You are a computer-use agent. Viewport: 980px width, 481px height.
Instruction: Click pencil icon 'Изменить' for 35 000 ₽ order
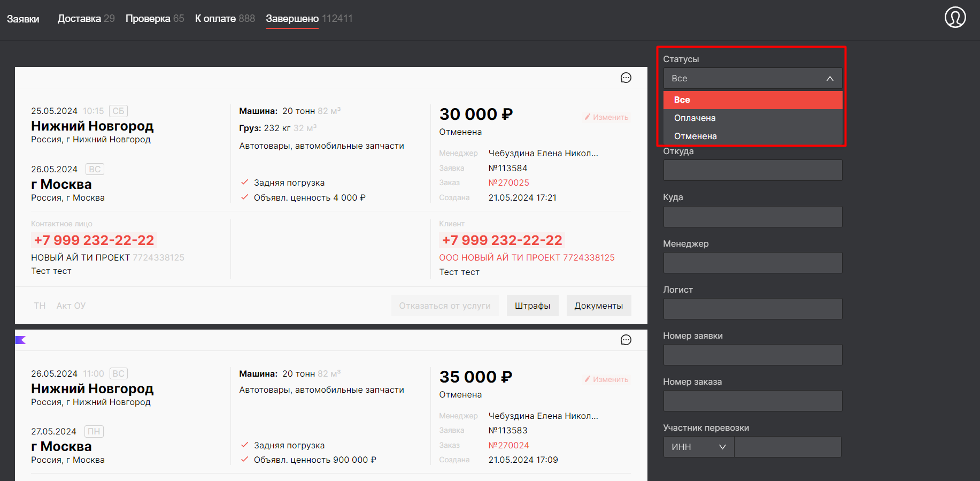coord(606,379)
